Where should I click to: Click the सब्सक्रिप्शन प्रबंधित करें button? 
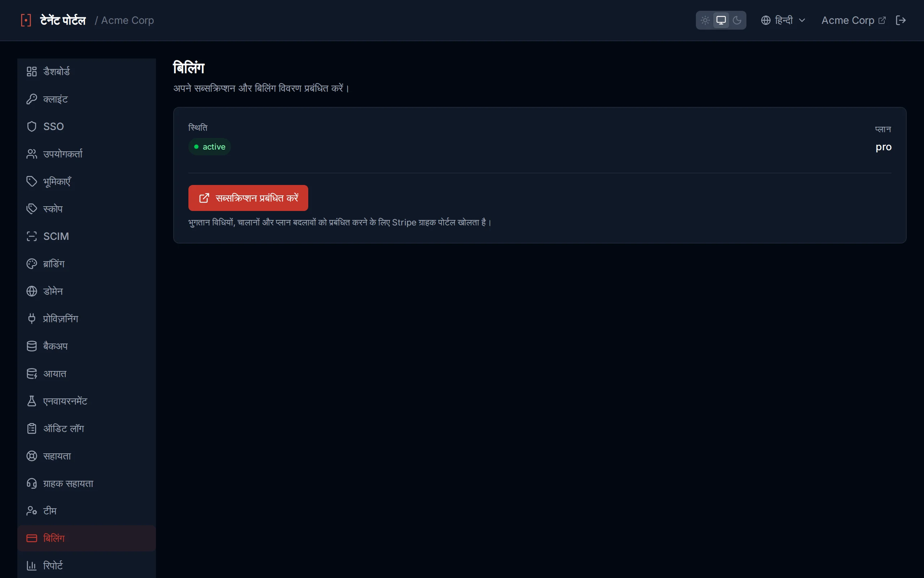(x=248, y=198)
